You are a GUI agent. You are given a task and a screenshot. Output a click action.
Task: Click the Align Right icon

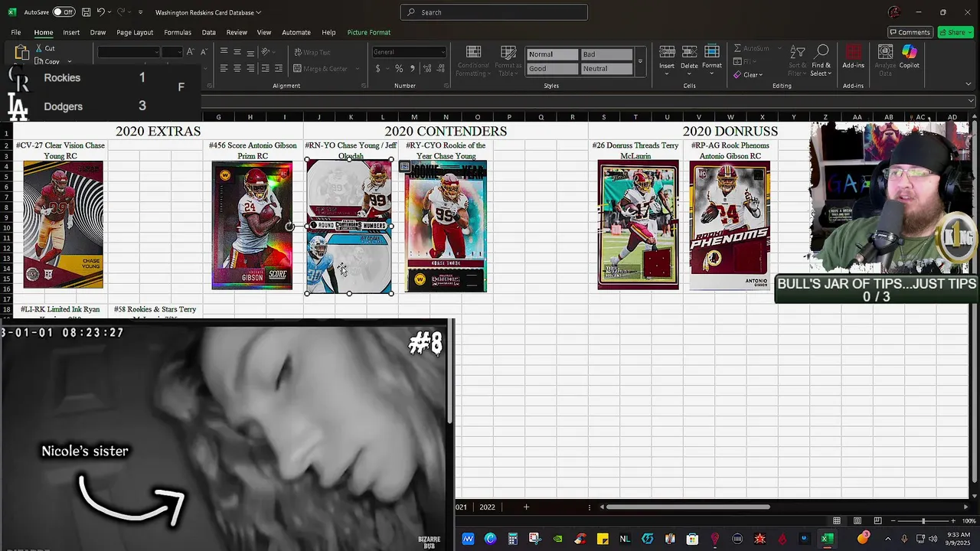click(x=251, y=68)
